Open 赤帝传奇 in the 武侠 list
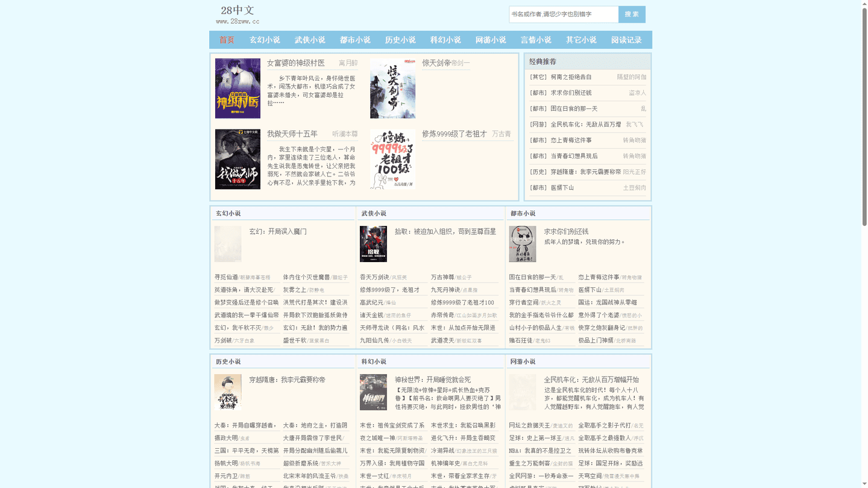Image resolution: width=868 pixels, height=488 pixels. (442, 315)
